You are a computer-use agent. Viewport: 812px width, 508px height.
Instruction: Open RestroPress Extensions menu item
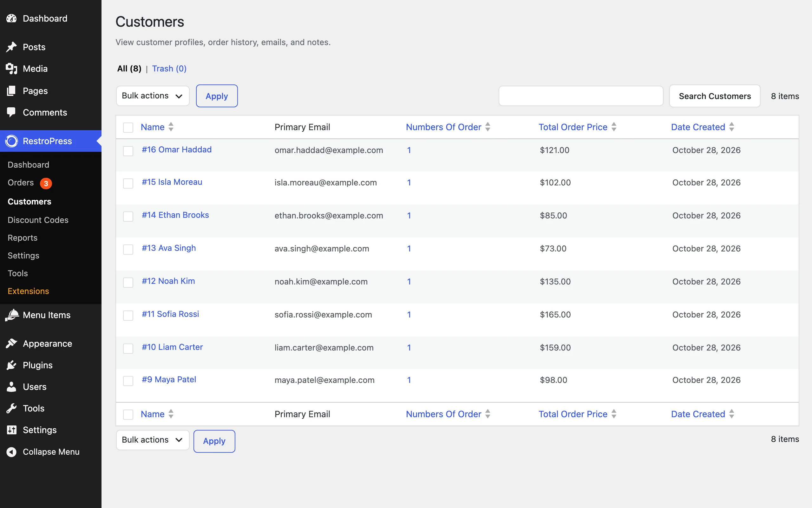point(28,291)
